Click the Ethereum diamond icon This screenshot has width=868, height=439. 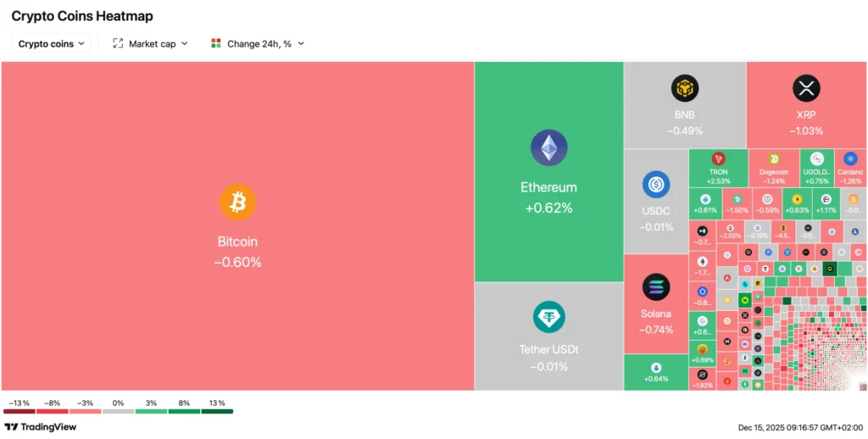(x=548, y=147)
